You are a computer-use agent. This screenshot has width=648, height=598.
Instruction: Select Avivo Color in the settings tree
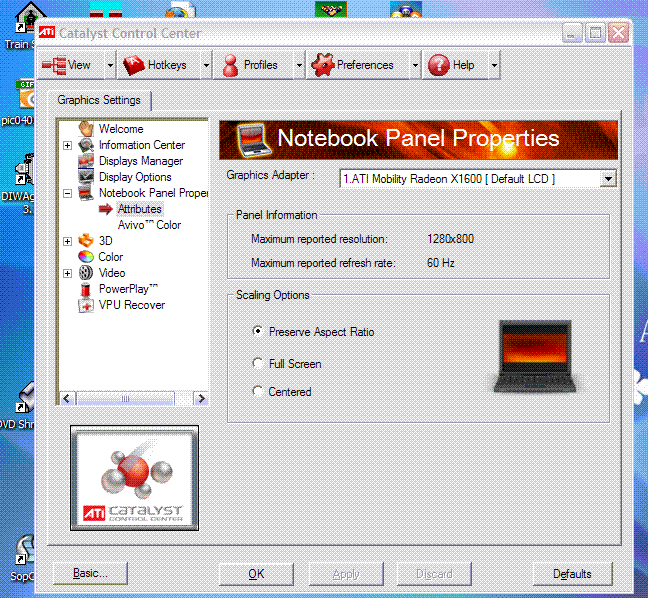pos(150,225)
